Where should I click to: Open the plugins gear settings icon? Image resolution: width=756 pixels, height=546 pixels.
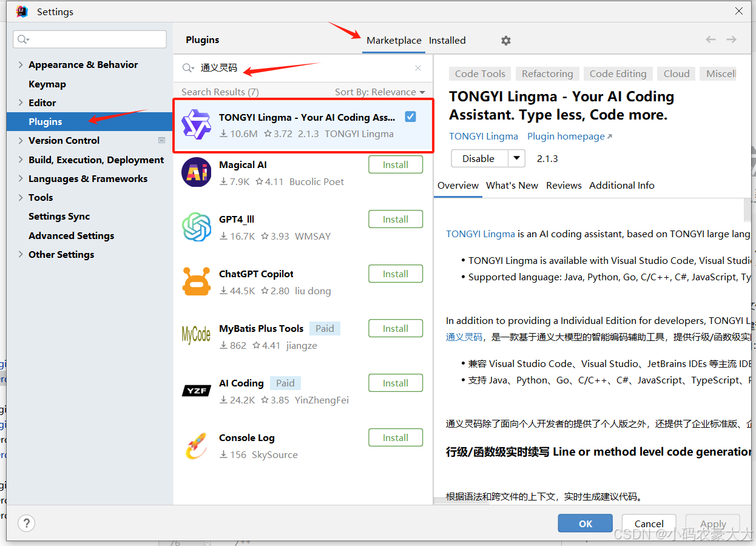coord(506,41)
